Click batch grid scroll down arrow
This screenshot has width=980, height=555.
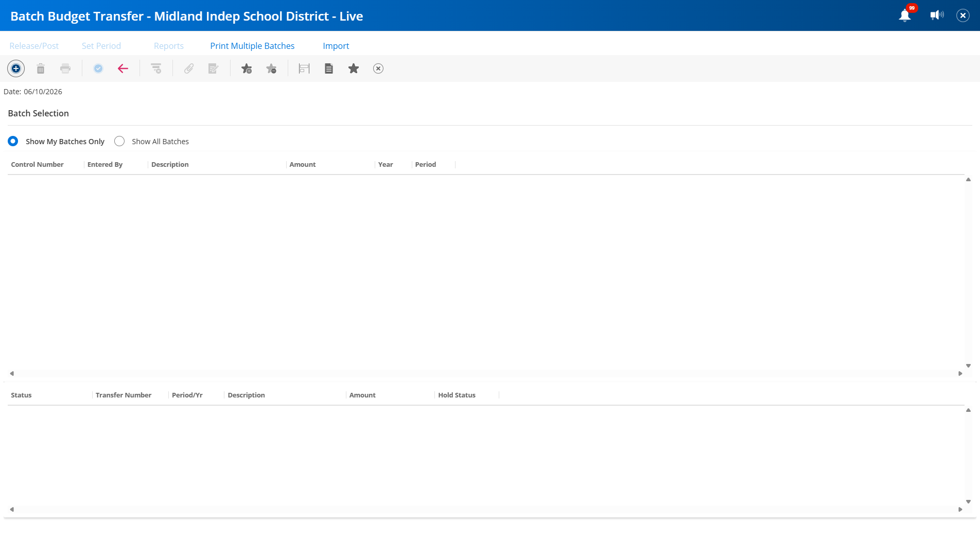click(968, 366)
